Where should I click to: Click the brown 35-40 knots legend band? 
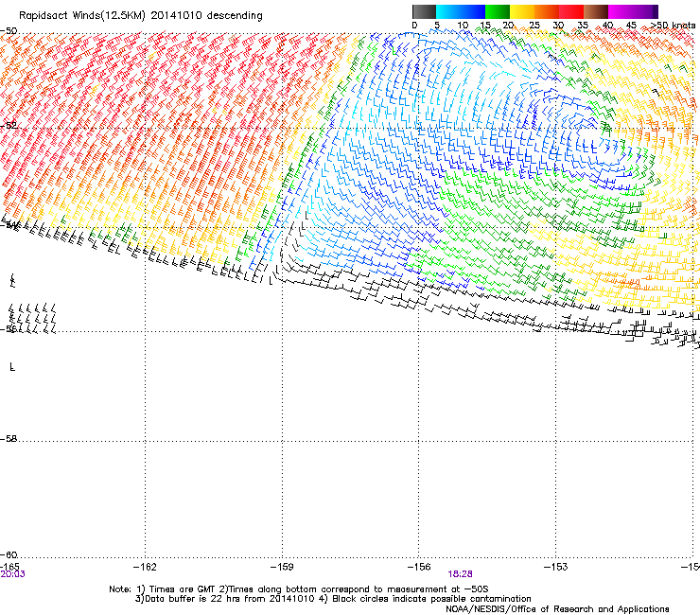pyautogui.click(x=596, y=11)
